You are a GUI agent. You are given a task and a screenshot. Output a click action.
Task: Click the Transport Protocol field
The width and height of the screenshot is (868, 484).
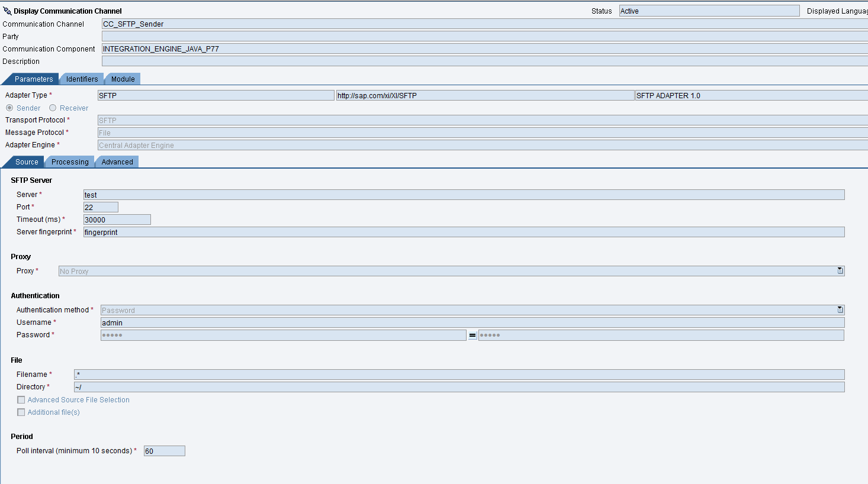click(x=483, y=120)
